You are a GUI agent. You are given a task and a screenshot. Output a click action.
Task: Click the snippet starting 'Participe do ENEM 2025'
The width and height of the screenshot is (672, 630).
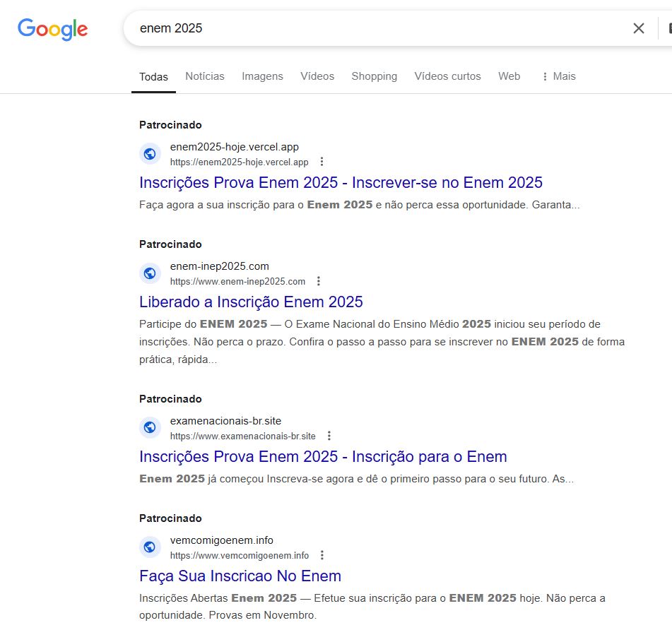point(382,342)
